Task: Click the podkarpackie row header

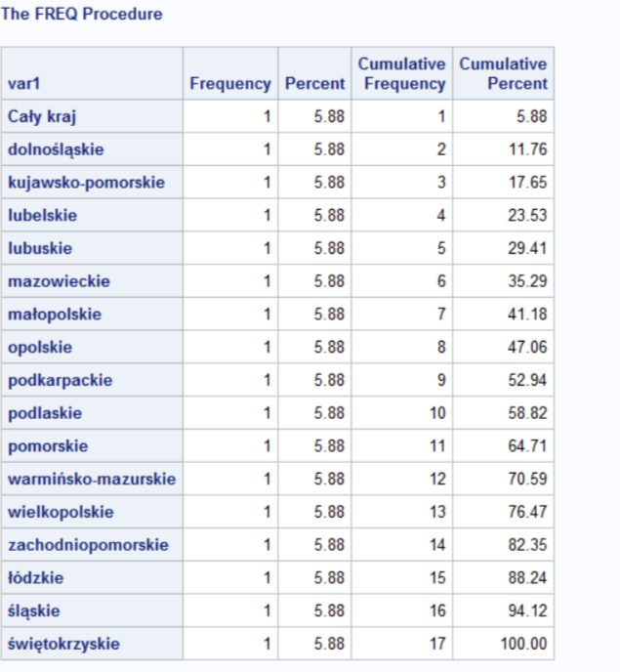Action: coord(60,380)
